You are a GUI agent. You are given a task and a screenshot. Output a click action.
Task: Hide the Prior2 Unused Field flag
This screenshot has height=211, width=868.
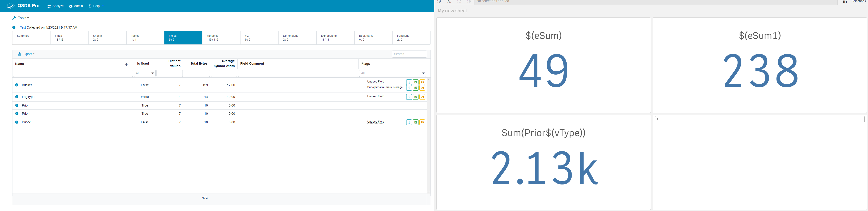422,122
